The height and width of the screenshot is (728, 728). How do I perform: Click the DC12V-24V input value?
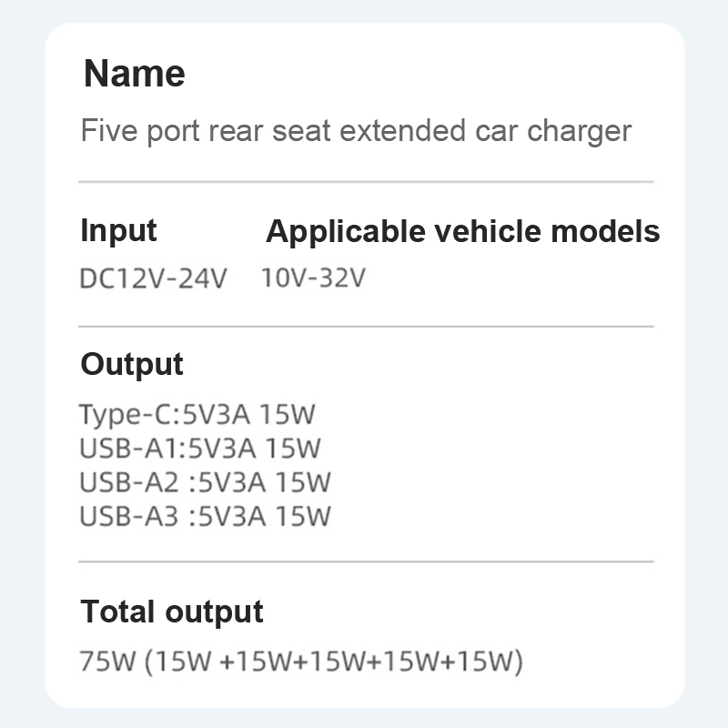(153, 278)
